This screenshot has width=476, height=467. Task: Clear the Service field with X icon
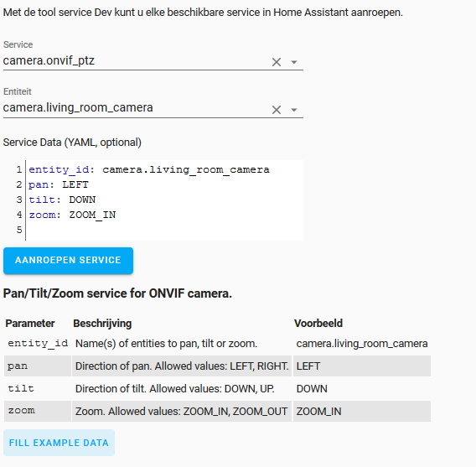point(277,62)
